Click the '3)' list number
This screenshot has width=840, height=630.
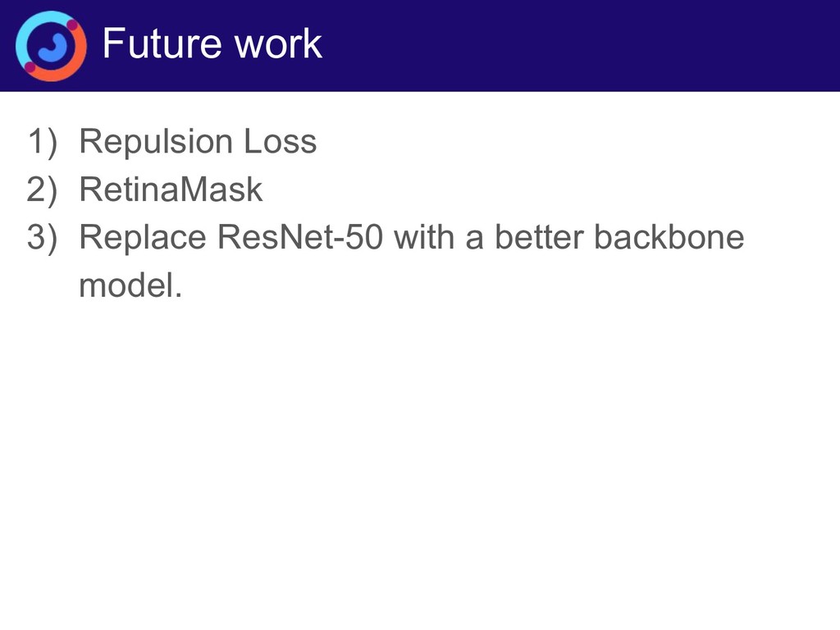click(42, 238)
